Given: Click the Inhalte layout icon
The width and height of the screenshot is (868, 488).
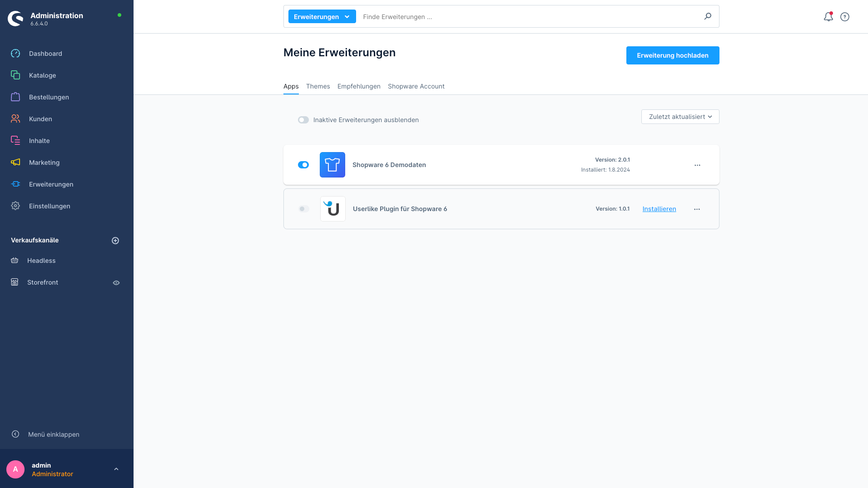Looking at the screenshot, I should pyautogui.click(x=15, y=141).
